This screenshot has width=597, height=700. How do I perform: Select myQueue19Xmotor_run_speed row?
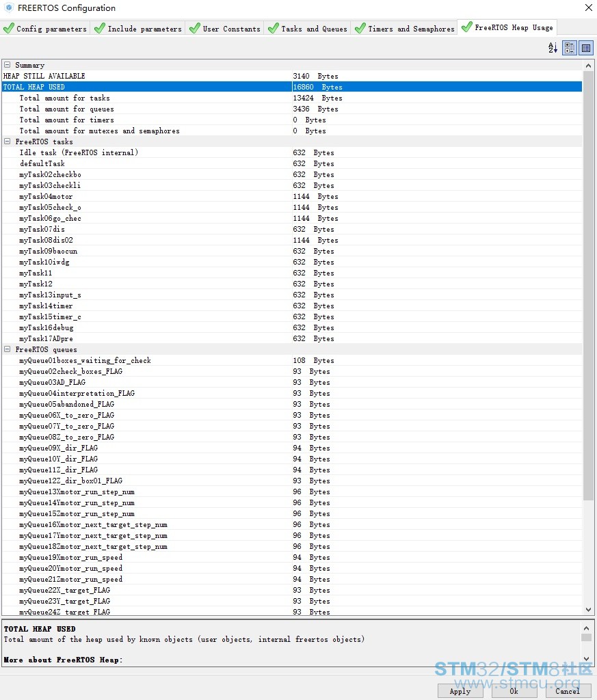coord(292,557)
